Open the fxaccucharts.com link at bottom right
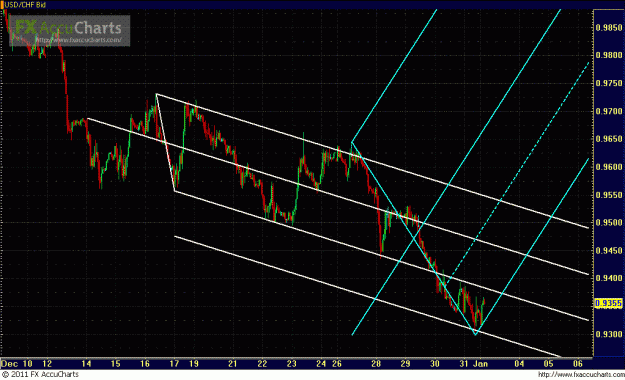625x380 pixels. [581, 375]
